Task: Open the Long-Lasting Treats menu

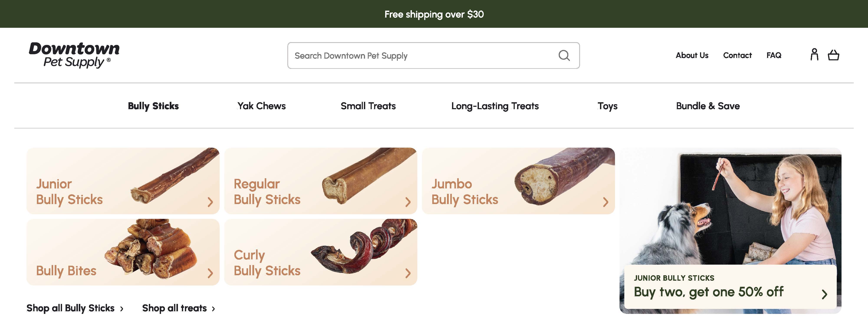Action: (495, 106)
